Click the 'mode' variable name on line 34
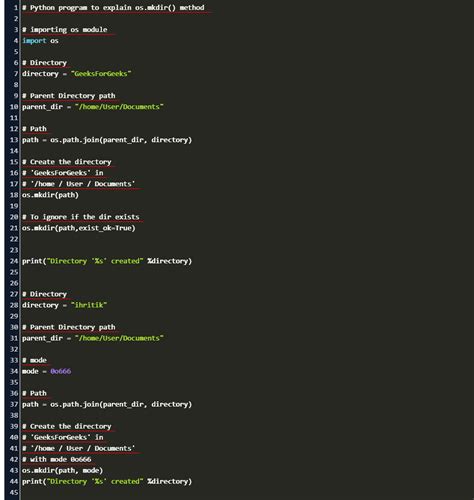This screenshot has height=500, width=474. (x=30, y=371)
